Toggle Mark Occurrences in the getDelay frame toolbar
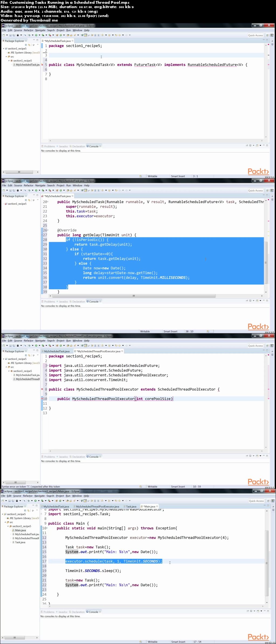The image size is (276, 644). 85,190
